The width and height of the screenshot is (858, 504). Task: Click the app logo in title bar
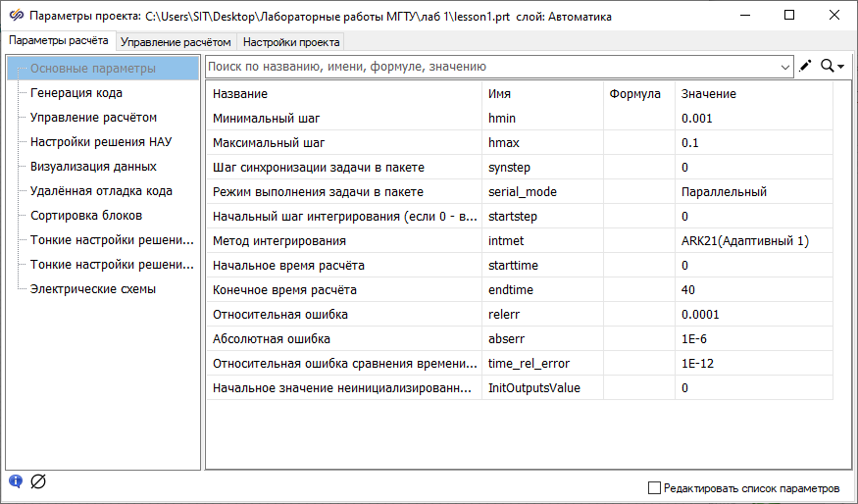click(15, 16)
